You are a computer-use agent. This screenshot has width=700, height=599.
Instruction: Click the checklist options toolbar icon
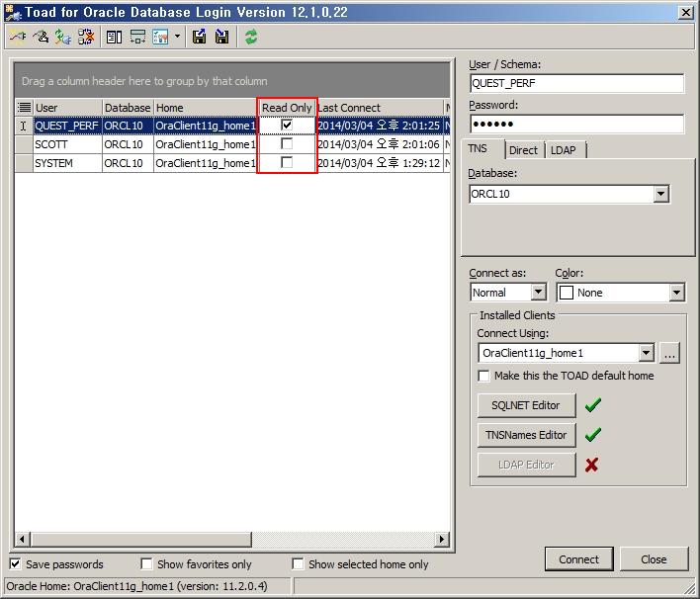(x=160, y=37)
